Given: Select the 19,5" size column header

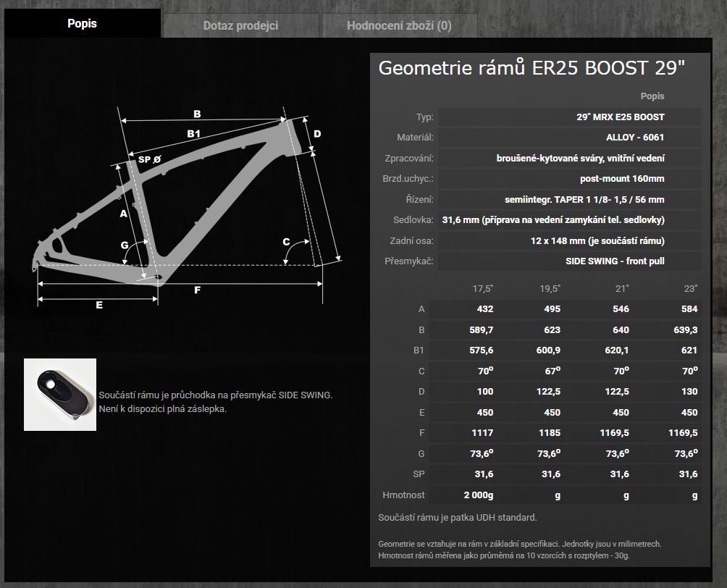Looking at the screenshot, I should [x=550, y=288].
